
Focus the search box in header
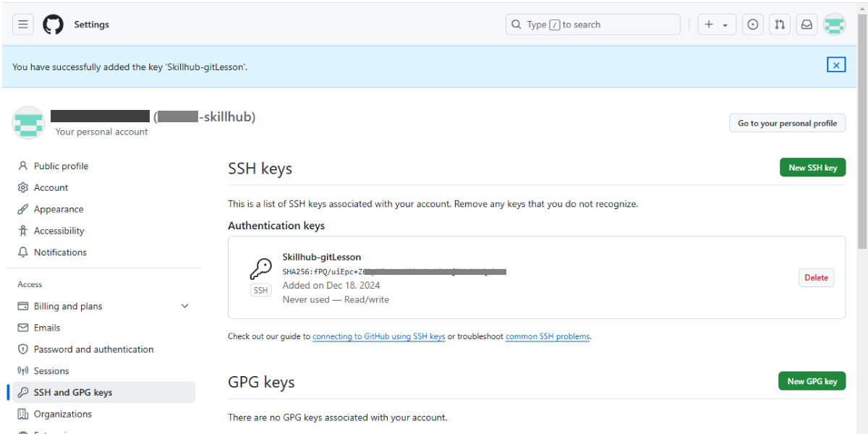(593, 25)
